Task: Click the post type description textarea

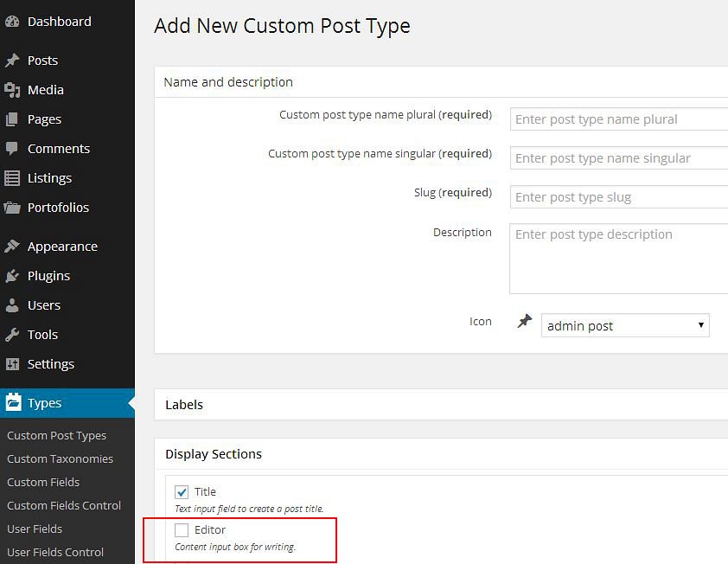Action: (x=619, y=259)
